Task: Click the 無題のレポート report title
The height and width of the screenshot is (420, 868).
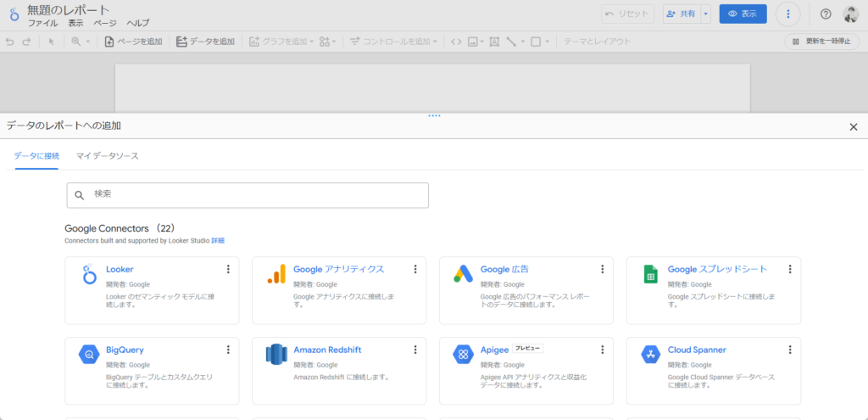Action: point(69,9)
